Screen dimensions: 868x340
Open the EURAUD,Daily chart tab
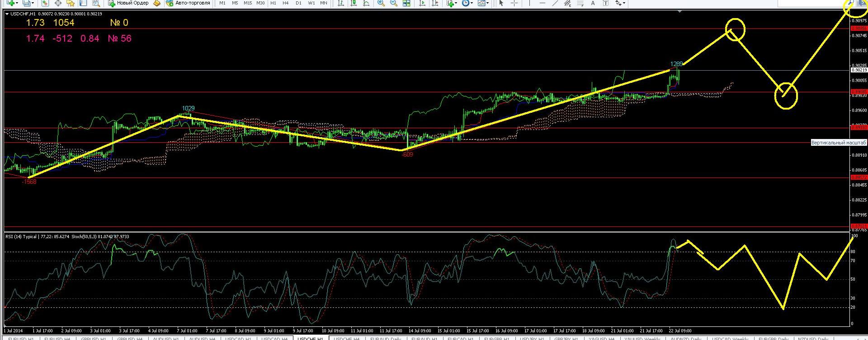(386, 338)
